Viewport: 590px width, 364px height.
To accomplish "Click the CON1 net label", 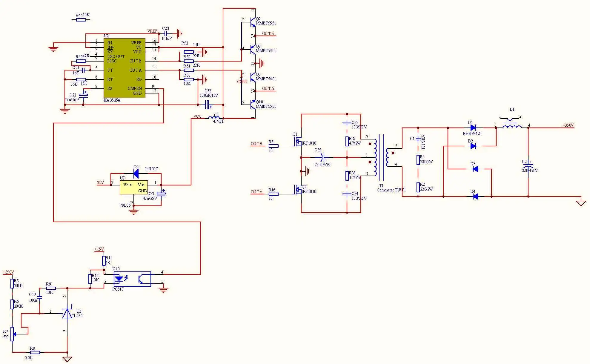I will pos(242,82).
